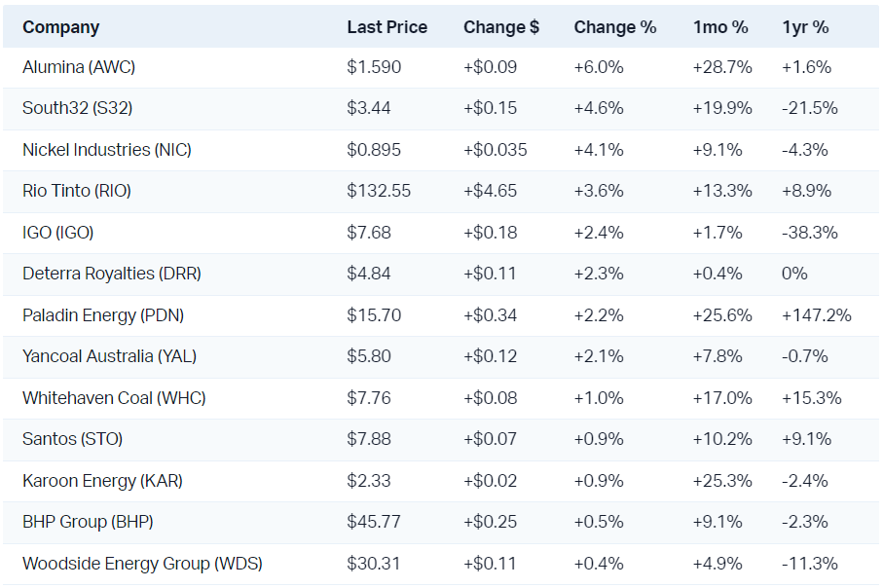This screenshot has width=883, height=588.
Task: Sort by Change % header
Action: [614, 27]
